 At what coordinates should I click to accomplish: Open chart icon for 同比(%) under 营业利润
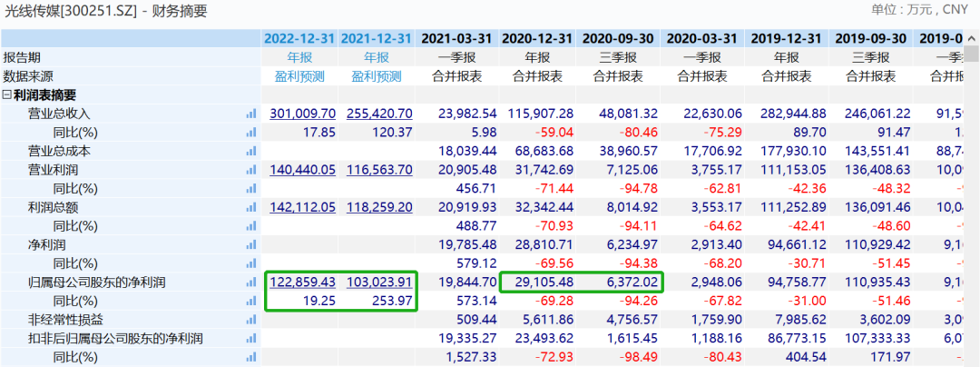pyautogui.click(x=251, y=189)
